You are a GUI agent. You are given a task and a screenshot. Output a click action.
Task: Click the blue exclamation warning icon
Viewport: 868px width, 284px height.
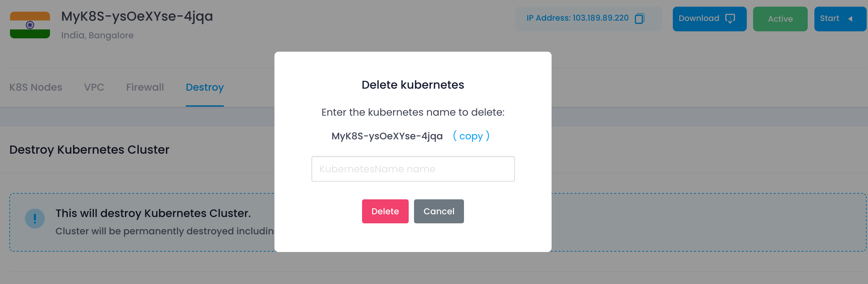click(35, 219)
